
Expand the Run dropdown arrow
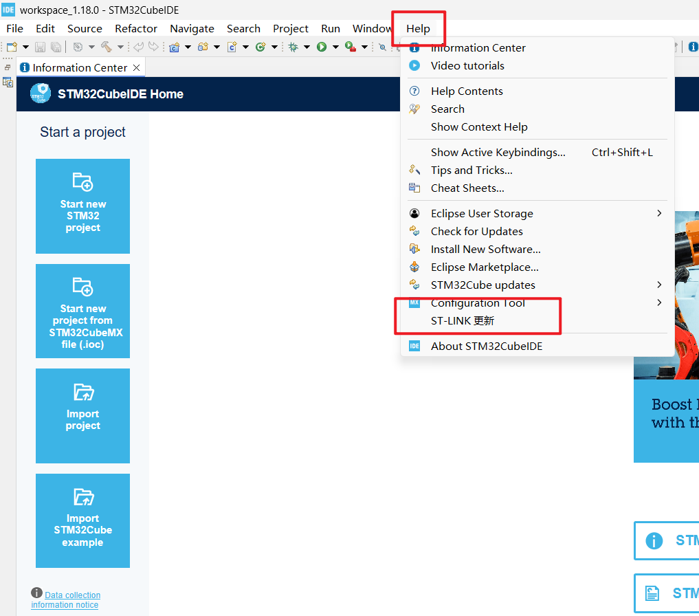[x=335, y=47]
